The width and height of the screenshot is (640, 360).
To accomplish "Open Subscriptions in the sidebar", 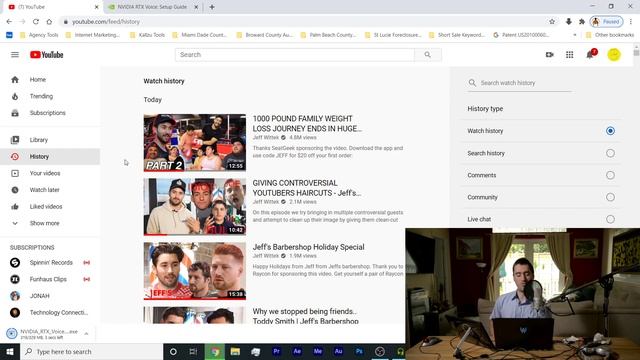I will click(50, 113).
